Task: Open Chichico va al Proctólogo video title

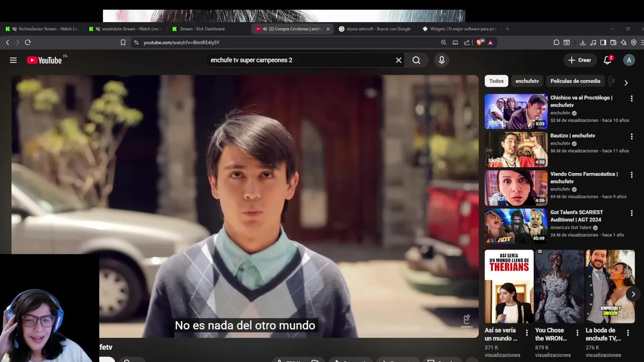Action: point(582,101)
